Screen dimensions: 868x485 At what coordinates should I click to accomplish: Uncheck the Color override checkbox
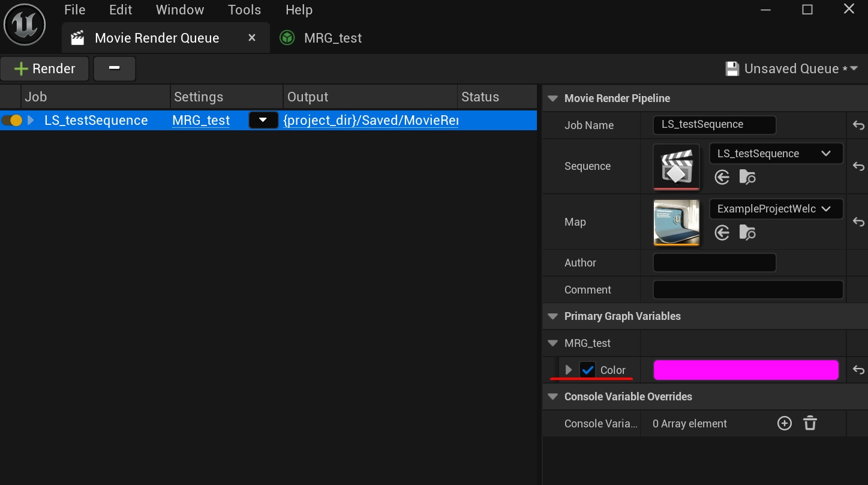pos(587,370)
